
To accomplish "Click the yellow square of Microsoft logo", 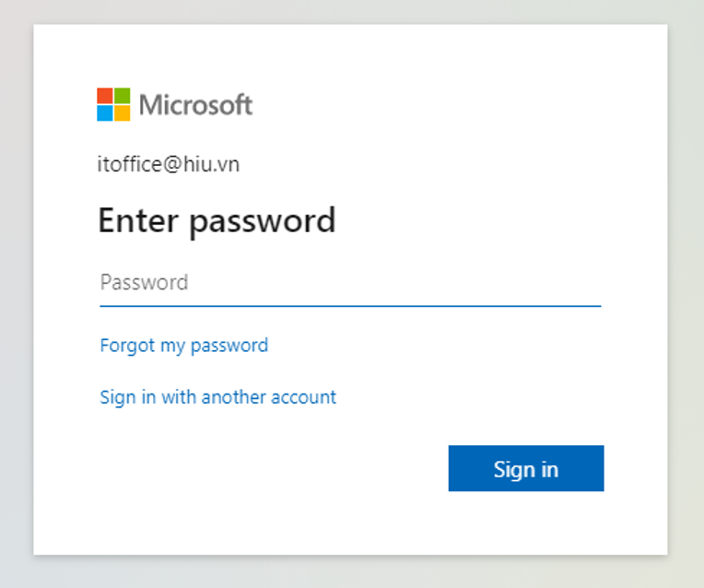I will click(123, 113).
